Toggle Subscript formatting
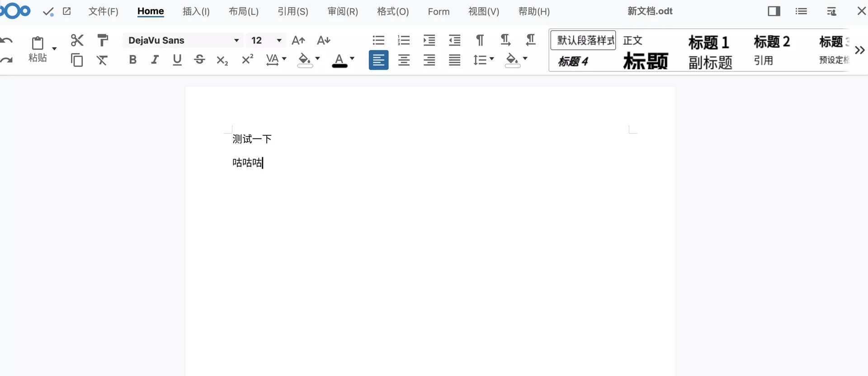The width and height of the screenshot is (868, 376). pyautogui.click(x=222, y=60)
